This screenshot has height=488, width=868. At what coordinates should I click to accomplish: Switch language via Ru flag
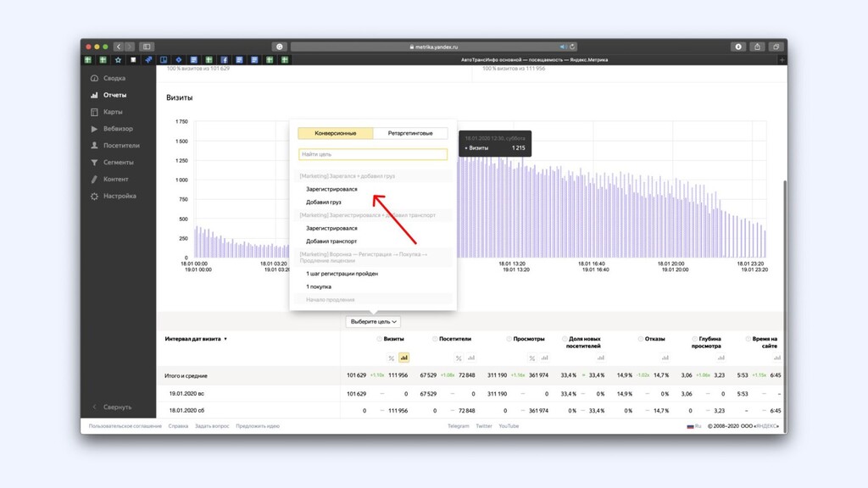pyautogui.click(x=694, y=426)
